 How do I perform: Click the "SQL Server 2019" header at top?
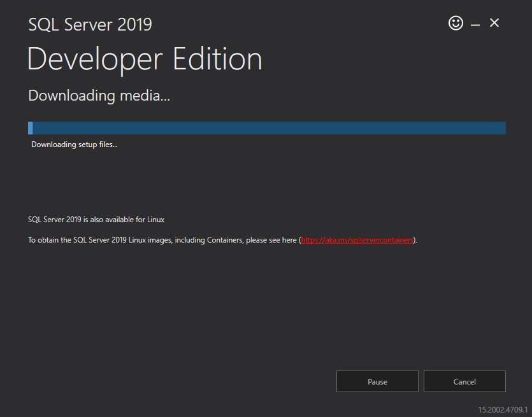[90, 25]
